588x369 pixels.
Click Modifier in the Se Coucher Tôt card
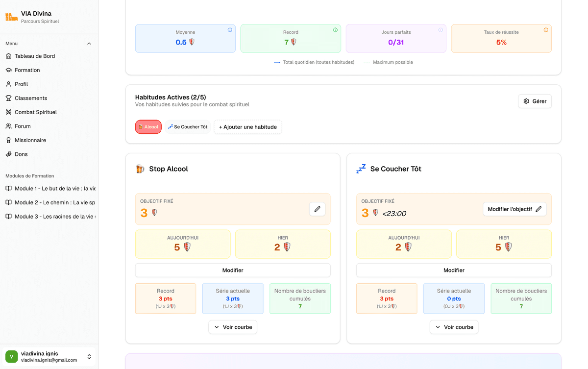tap(454, 270)
